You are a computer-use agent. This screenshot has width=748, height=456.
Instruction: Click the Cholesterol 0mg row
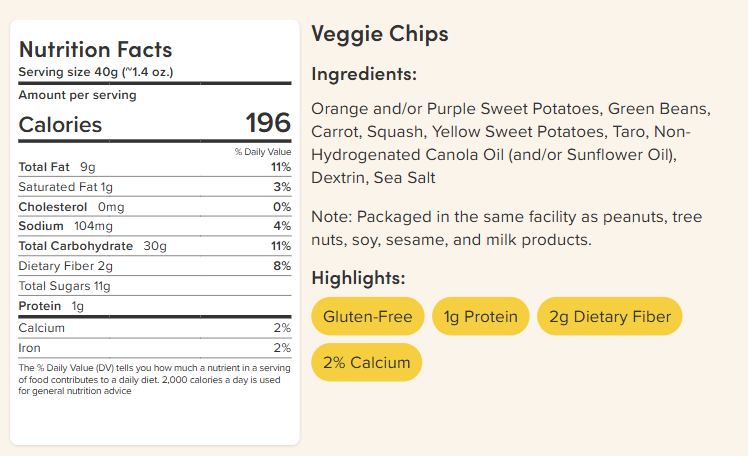pyautogui.click(x=155, y=207)
